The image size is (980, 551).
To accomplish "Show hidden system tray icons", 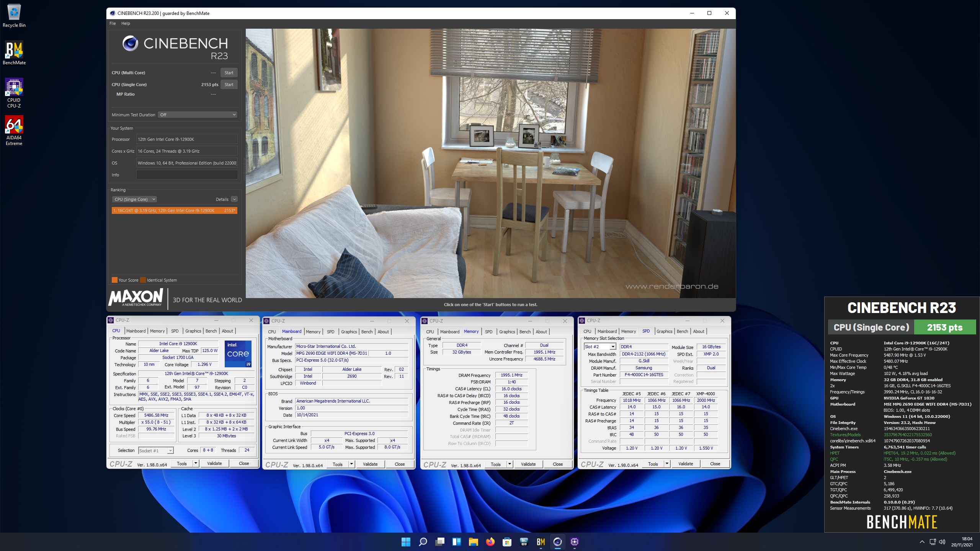I will [922, 542].
